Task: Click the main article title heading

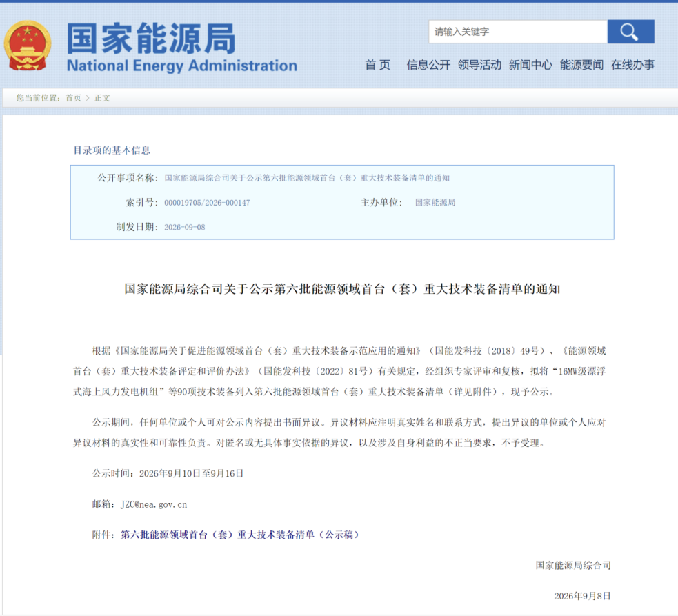Action: pyautogui.click(x=342, y=289)
